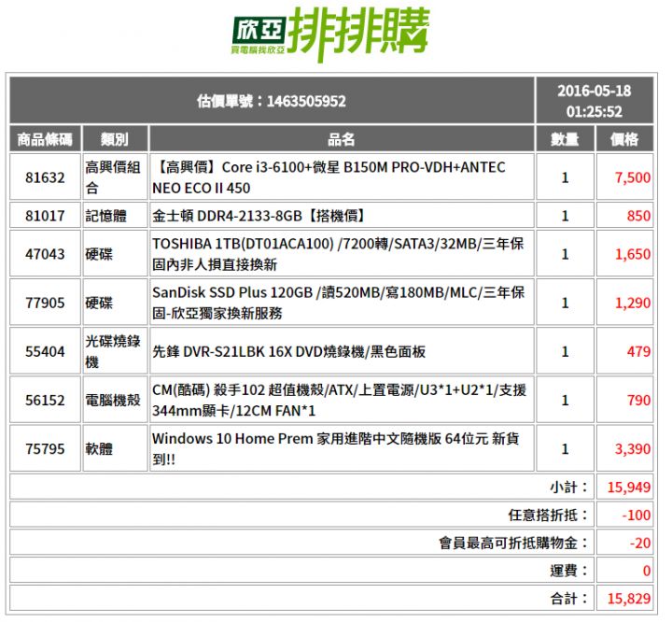
Task: Click the 軟體 category cell
Action: tap(115, 448)
